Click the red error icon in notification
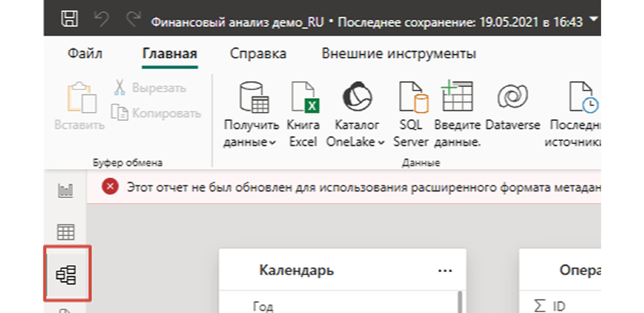This screenshot has width=644, height=313. (x=111, y=187)
